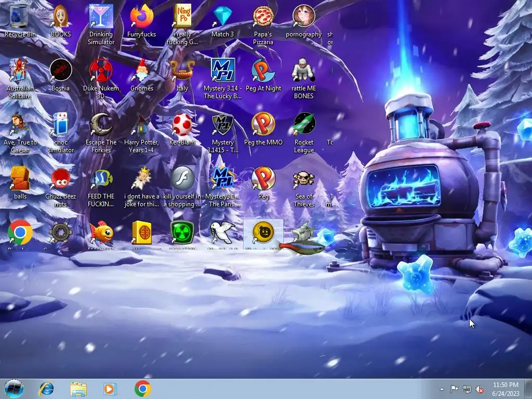Click the choc simulator icon

(x=60, y=125)
